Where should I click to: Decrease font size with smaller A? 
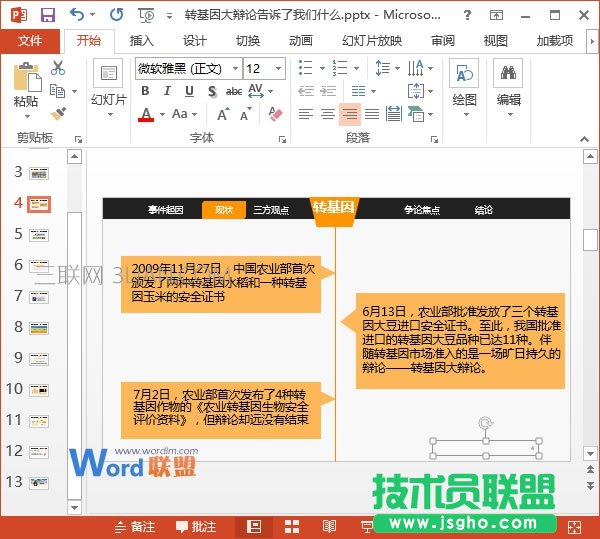[x=246, y=114]
